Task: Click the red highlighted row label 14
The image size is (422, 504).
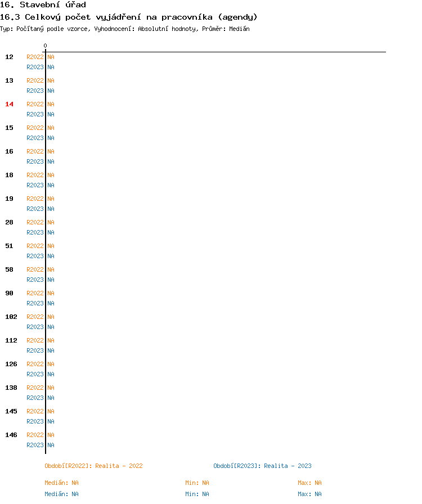Action: (x=10, y=104)
